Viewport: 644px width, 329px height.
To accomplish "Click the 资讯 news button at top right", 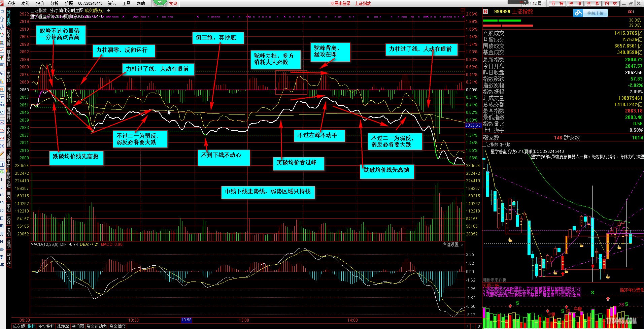I will [x=575, y=3].
